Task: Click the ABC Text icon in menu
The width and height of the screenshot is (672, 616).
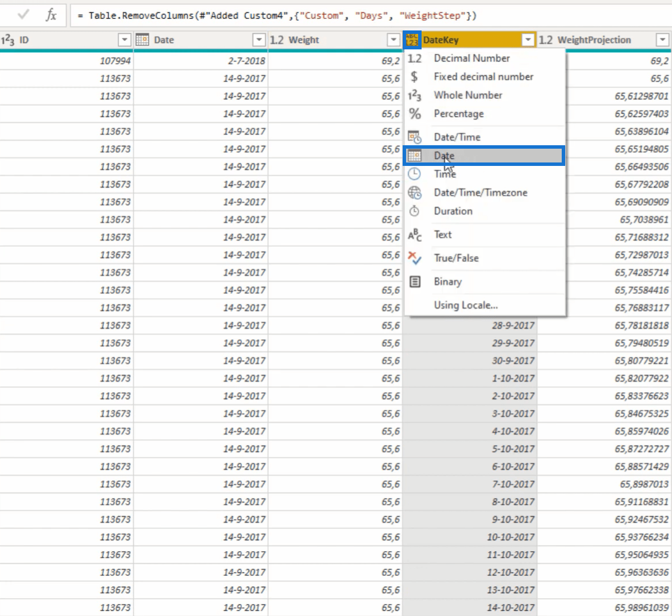Action: (415, 235)
